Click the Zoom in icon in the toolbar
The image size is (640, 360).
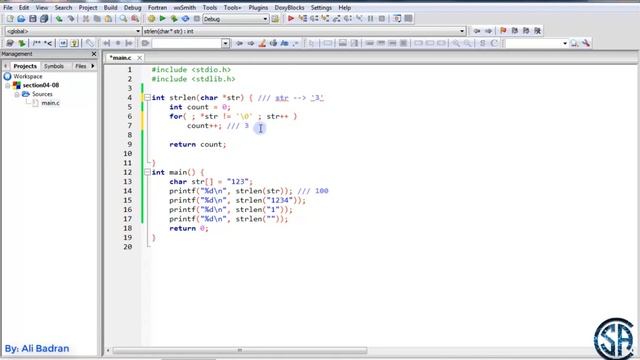pos(456,43)
